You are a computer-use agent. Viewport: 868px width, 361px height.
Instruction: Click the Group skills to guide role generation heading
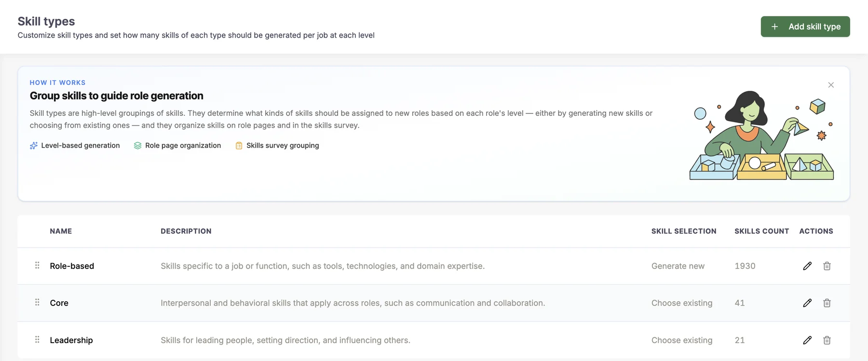117,96
